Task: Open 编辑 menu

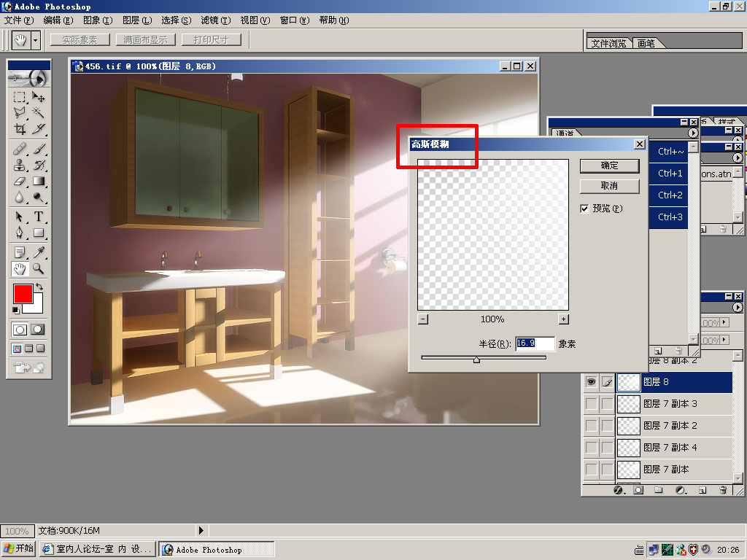Action: pos(58,20)
